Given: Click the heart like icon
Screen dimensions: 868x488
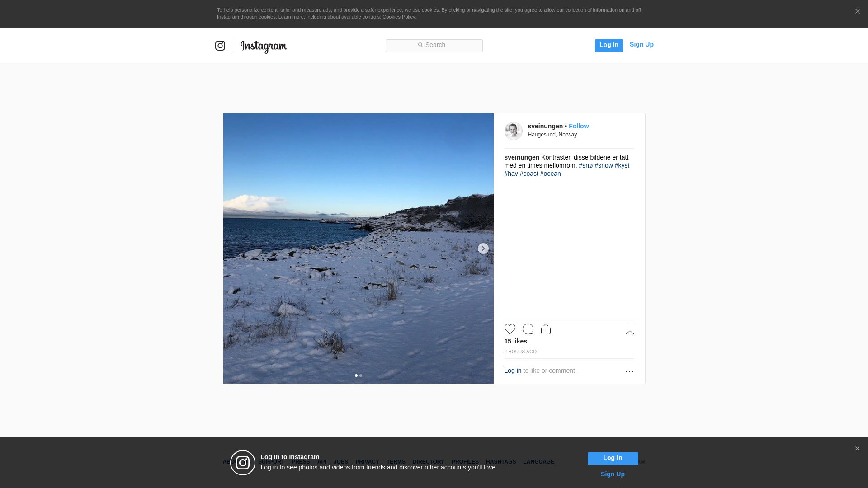Looking at the screenshot, I should pos(509,329).
